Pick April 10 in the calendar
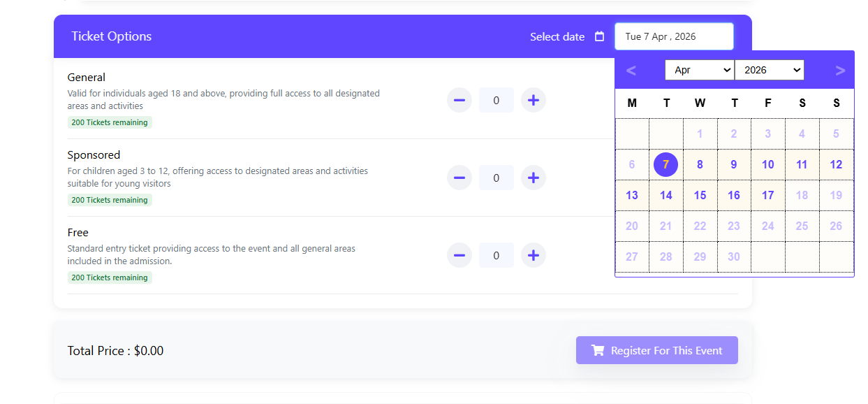The width and height of the screenshot is (868, 404). coord(767,165)
